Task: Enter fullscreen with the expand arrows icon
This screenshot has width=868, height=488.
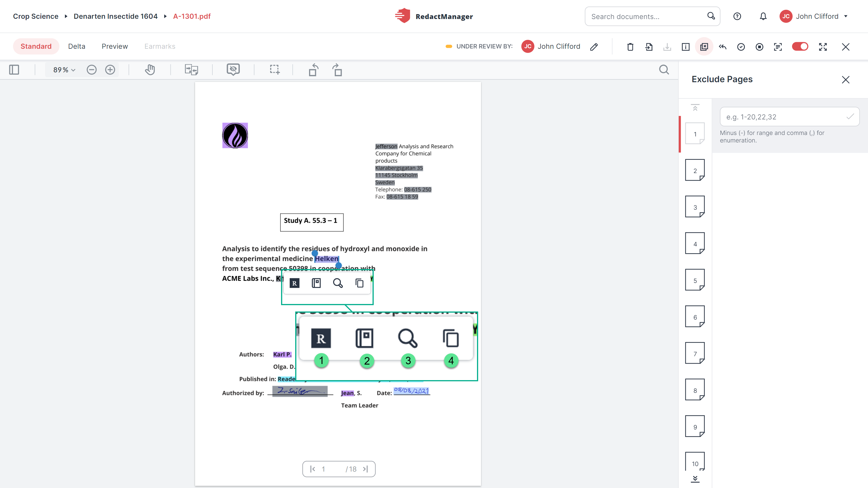Action: click(823, 47)
